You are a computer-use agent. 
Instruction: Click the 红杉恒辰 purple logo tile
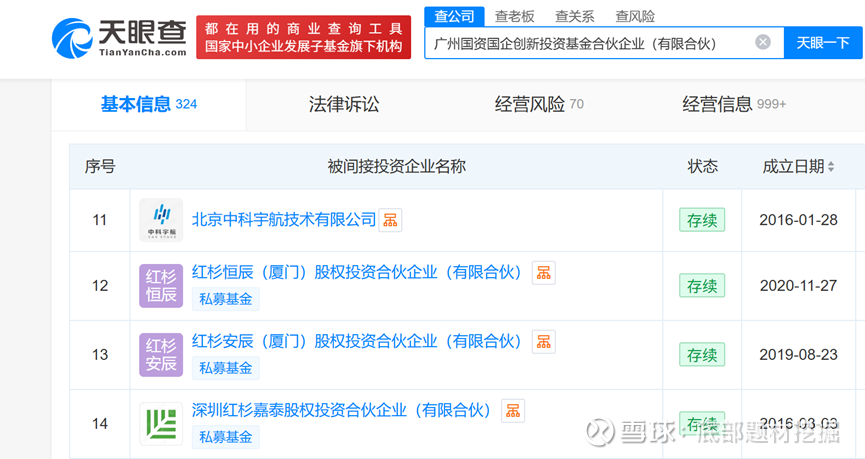[161, 286]
